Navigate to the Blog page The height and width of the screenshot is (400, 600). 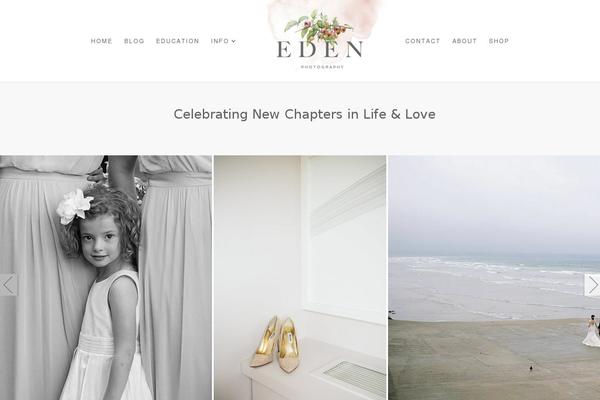click(134, 41)
